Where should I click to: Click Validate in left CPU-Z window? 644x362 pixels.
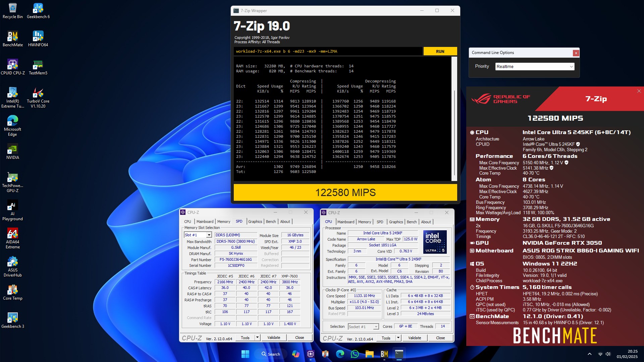click(274, 338)
